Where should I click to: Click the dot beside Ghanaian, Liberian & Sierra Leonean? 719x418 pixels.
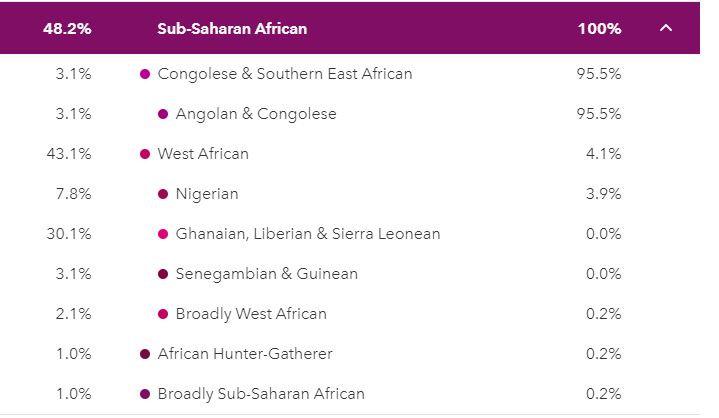pos(163,234)
